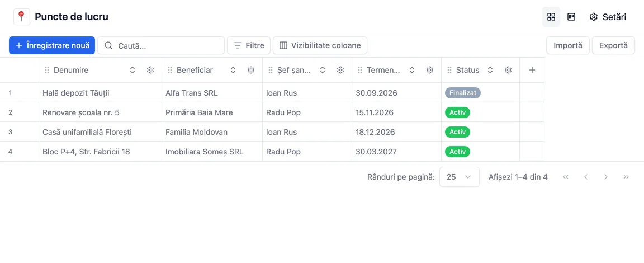This screenshot has width=644, height=263.
Task: Open the Filtre panel
Action: tap(249, 45)
